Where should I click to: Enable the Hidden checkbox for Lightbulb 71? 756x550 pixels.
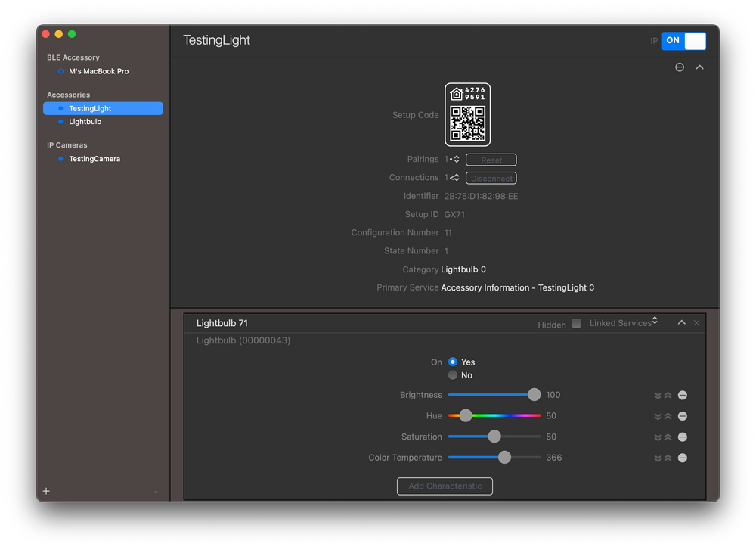click(577, 323)
